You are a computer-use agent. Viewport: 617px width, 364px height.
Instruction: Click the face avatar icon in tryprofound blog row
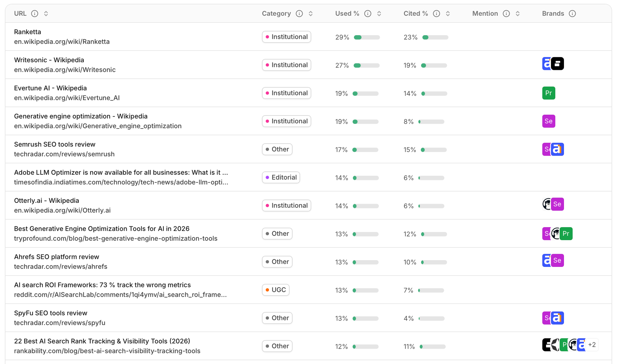(x=555, y=234)
